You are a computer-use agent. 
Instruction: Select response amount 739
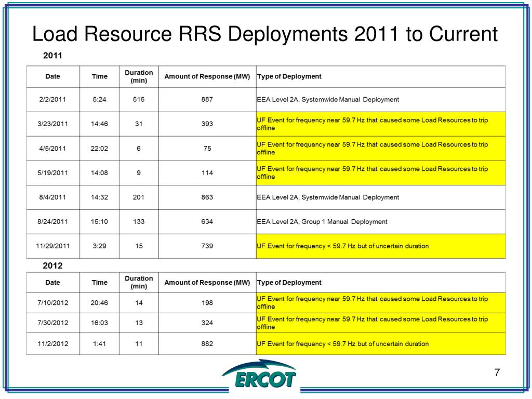point(207,246)
